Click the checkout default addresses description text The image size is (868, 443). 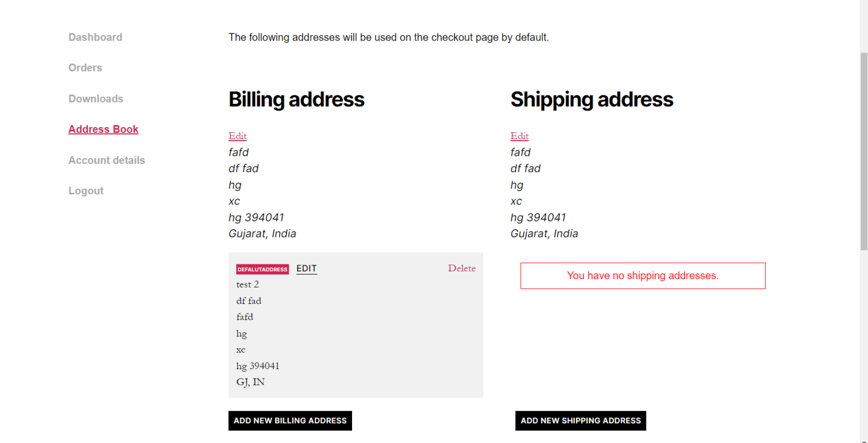389,37
